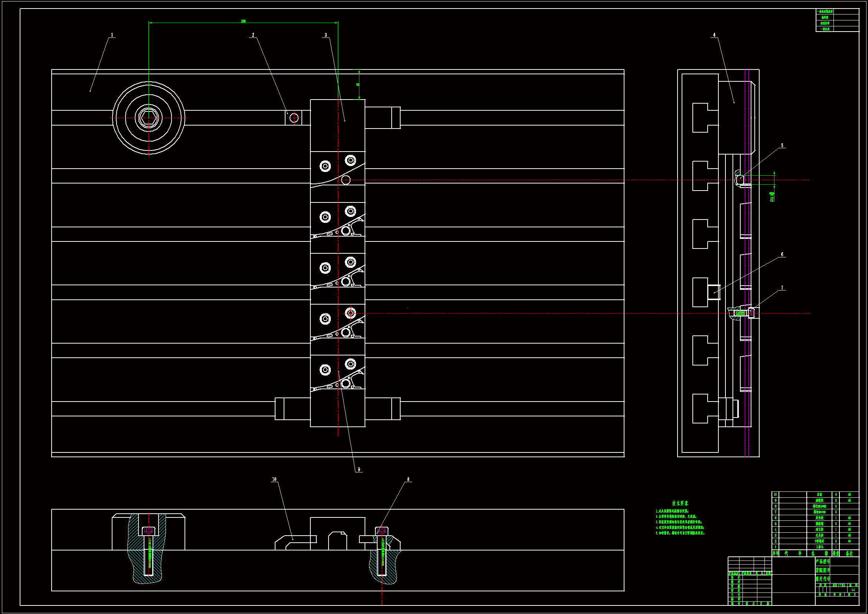Click part callout number 9 below fixture
Viewport: 868px width, 614px height.
click(359, 469)
